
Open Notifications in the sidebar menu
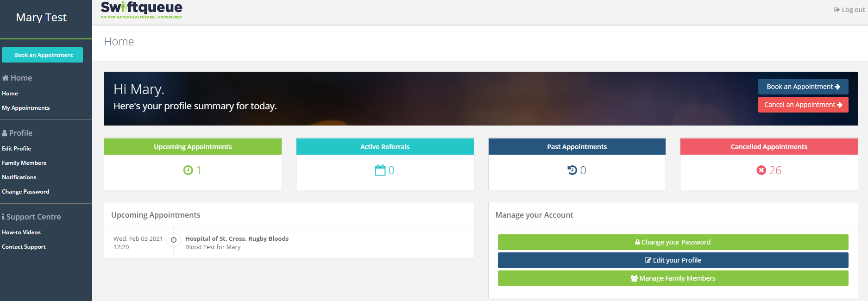[19, 177]
